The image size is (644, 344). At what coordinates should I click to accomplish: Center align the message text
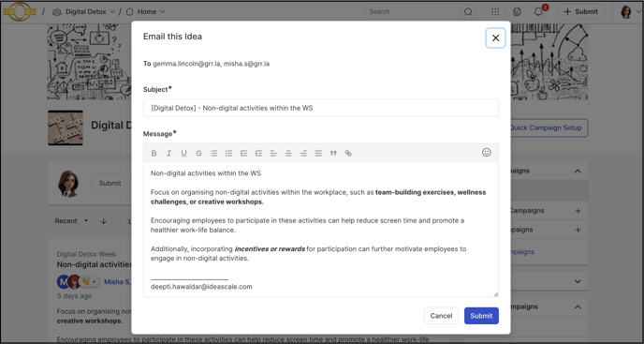[288, 153]
